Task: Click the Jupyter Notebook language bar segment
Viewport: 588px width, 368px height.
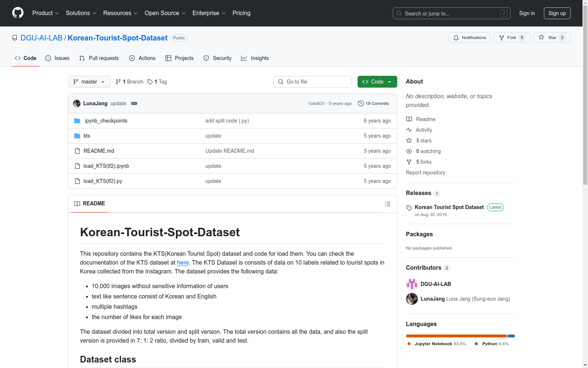Action: tap(456, 336)
